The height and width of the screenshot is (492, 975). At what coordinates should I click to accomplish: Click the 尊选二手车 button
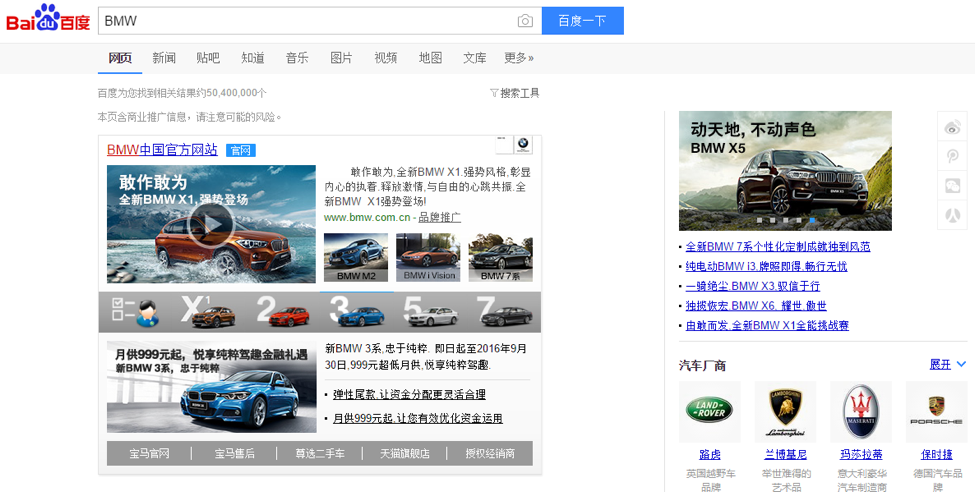(x=320, y=453)
